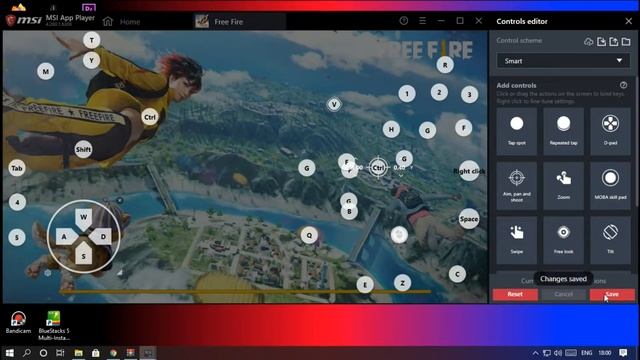Add a Tilt control

click(x=610, y=240)
